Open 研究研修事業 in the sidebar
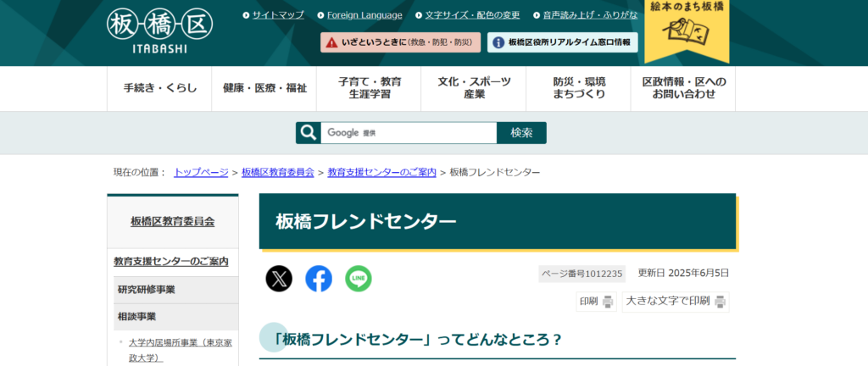Screen dimensions: 868x366 [x=147, y=290]
